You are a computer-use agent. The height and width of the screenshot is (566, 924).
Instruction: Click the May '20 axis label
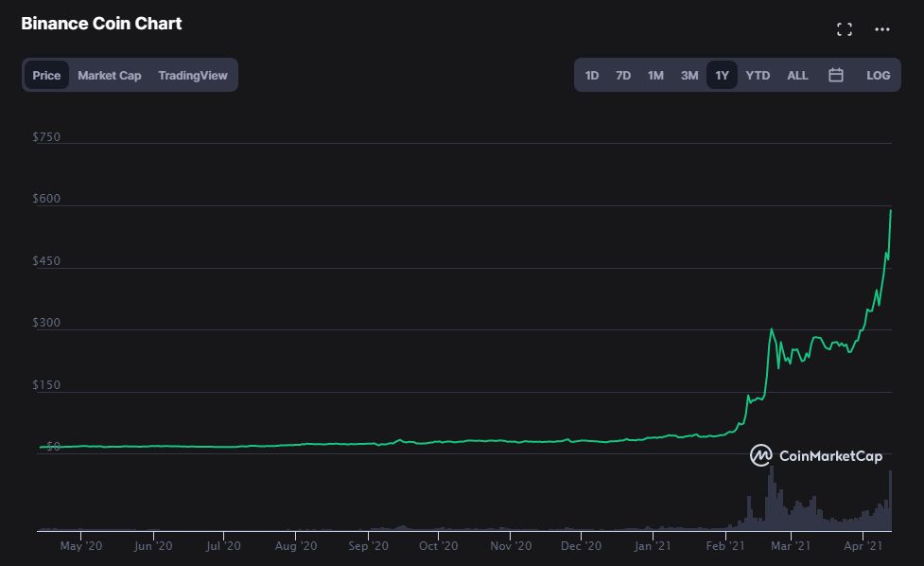click(80, 546)
